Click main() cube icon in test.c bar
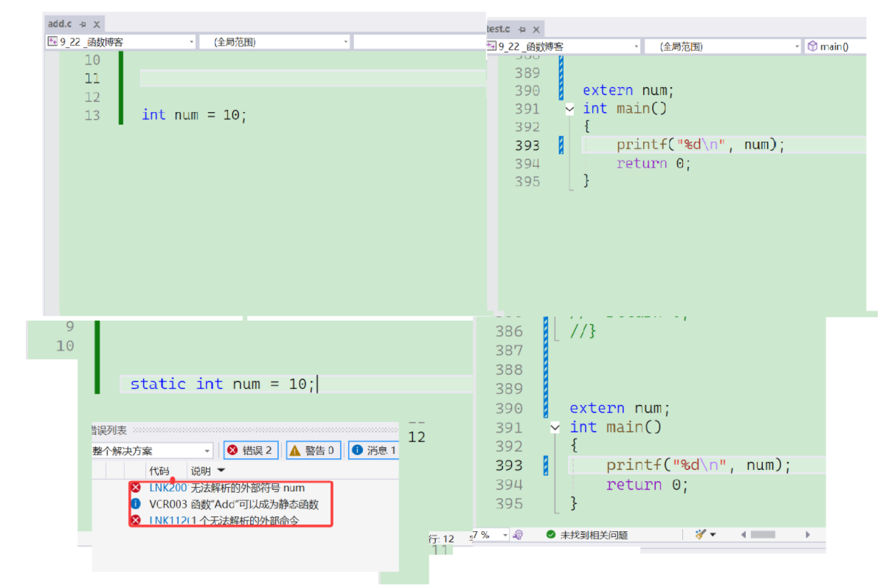Viewport: 883px width, 588px height. point(812,46)
